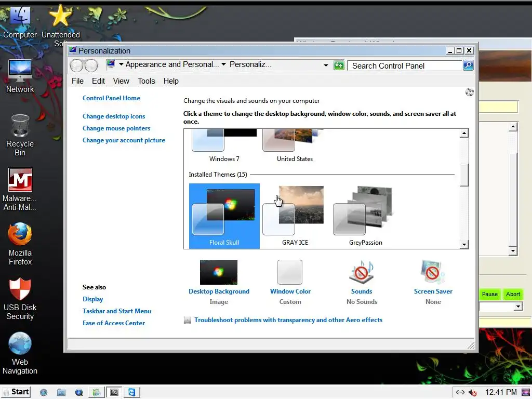Click the muted volume tray icon
Screen dimensions: 532x399
(473, 393)
